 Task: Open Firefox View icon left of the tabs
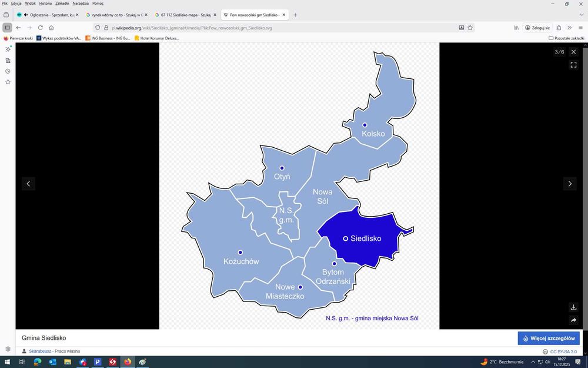(x=6, y=15)
